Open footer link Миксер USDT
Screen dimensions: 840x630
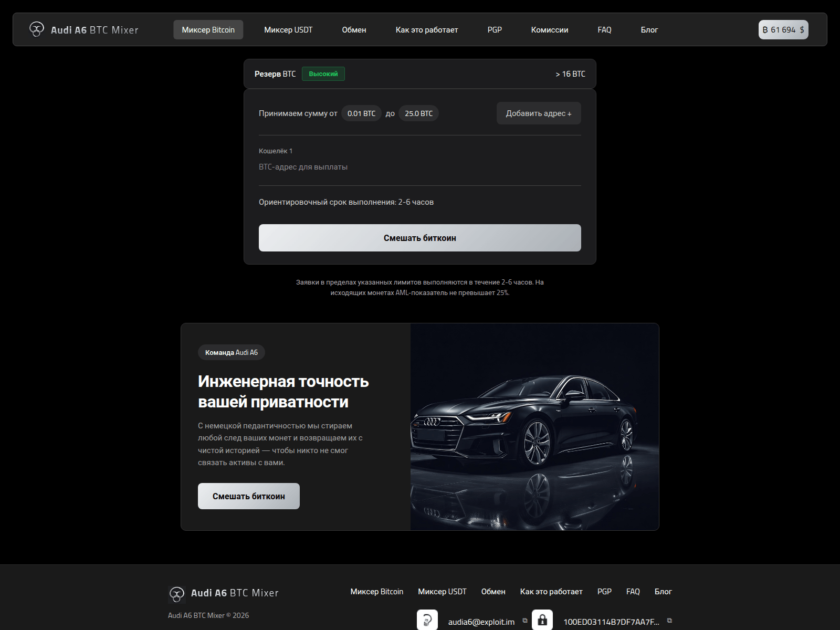click(442, 592)
